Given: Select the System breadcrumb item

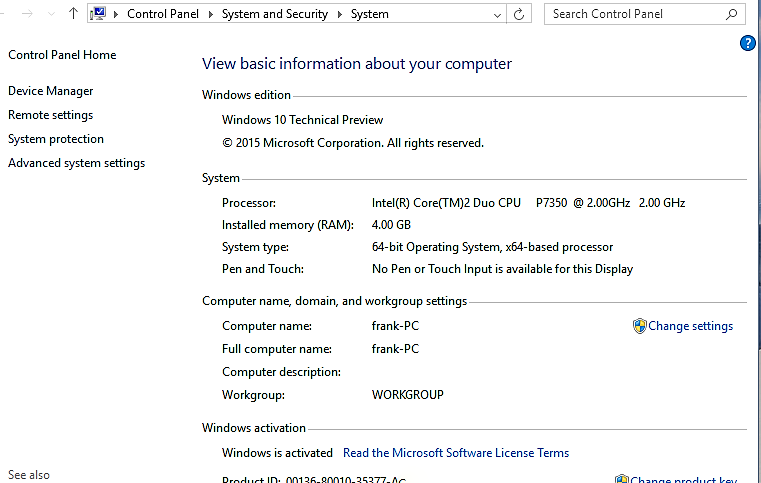Looking at the screenshot, I should 370,14.
